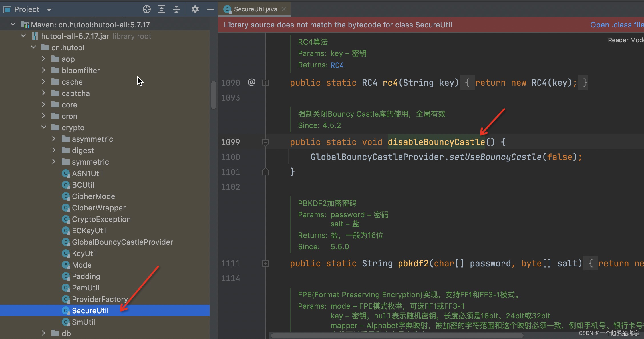The width and height of the screenshot is (644, 339).
Task: Click the Expand All icon in Project toolbar
Action: 162,9
